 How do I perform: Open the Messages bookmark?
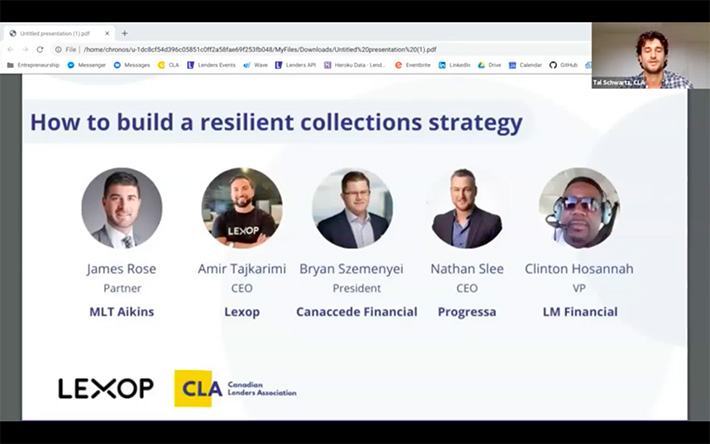[132, 65]
